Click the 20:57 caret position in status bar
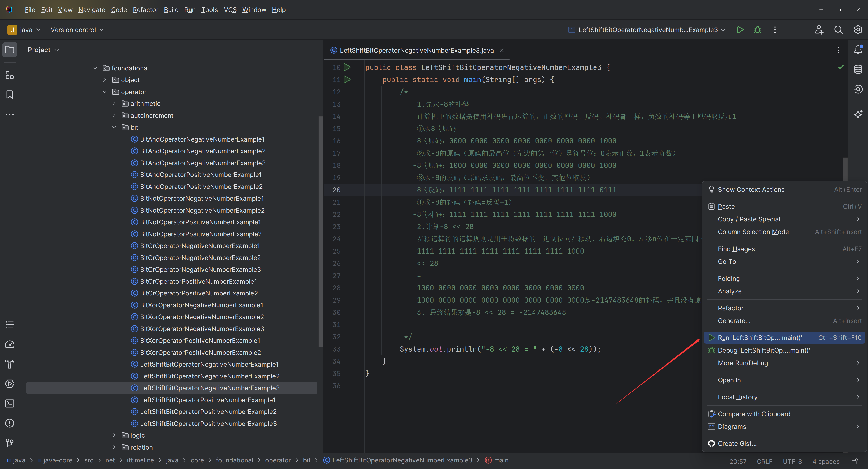 [738, 461]
